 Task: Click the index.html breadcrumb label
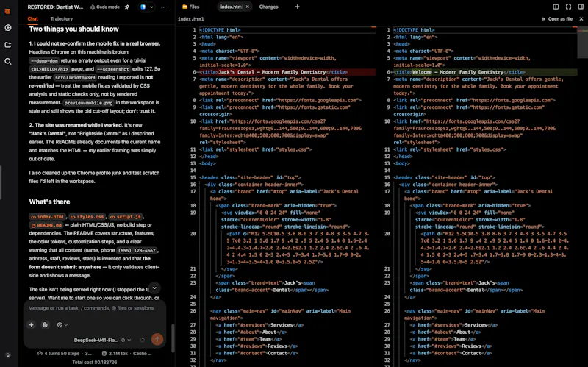pyautogui.click(x=191, y=19)
